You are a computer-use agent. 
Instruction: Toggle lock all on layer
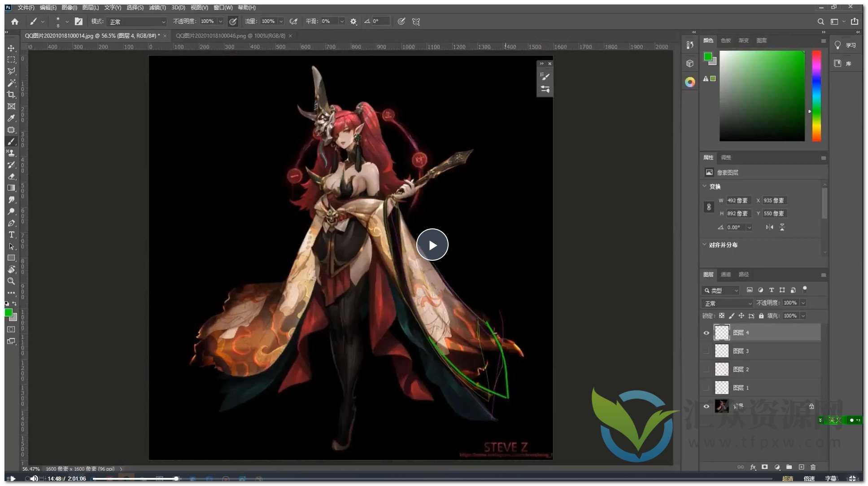[x=761, y=316]
